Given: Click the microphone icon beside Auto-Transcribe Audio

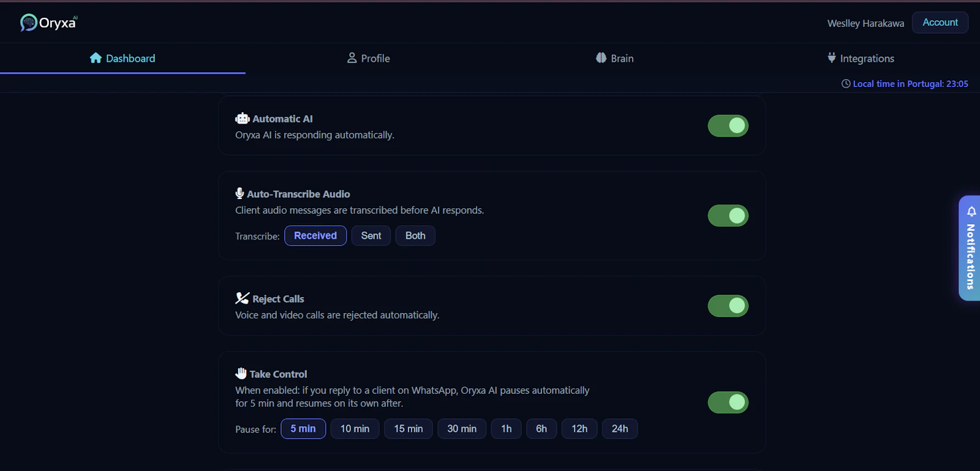Looking at the screenshot, I should 239,194.
